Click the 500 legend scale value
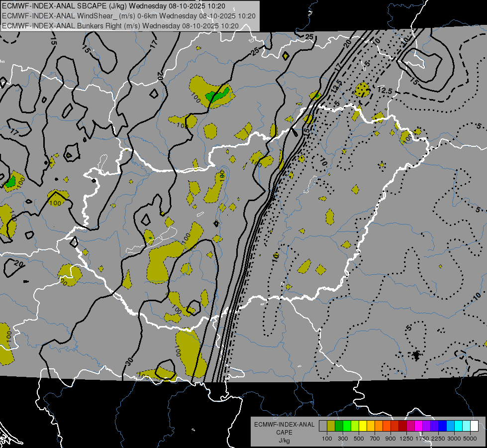 pos(359,439)
